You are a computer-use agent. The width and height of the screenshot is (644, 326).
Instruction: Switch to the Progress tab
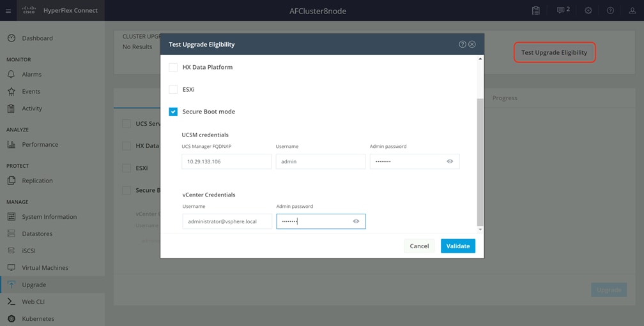point(505,98)
